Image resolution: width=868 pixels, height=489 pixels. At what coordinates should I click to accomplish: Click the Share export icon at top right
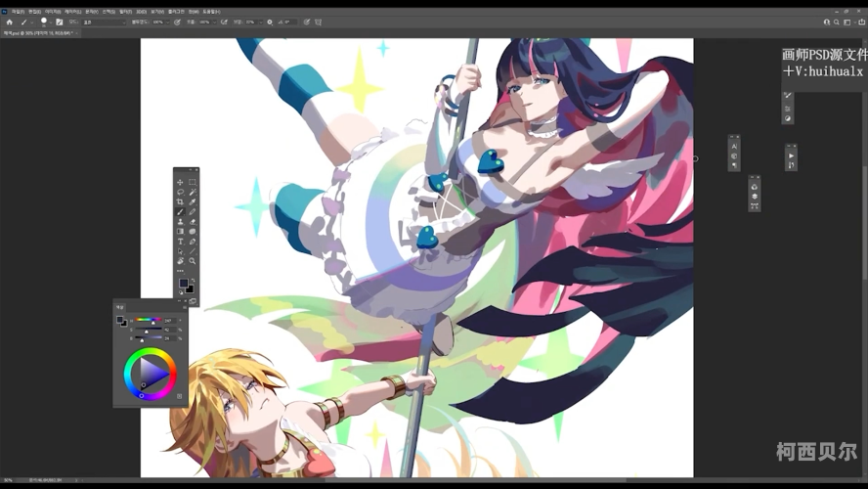pyautogui.click(x=861, y=22)
